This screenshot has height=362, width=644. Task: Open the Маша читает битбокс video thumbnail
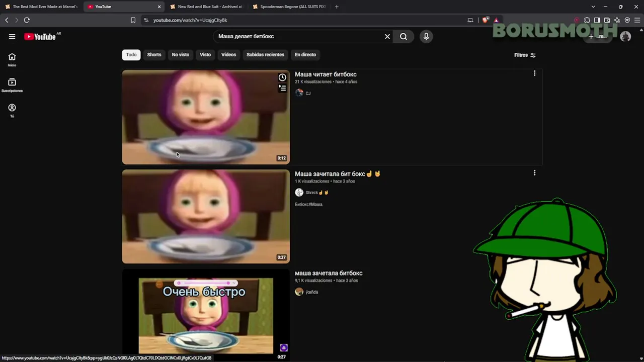tap(206, 117)
